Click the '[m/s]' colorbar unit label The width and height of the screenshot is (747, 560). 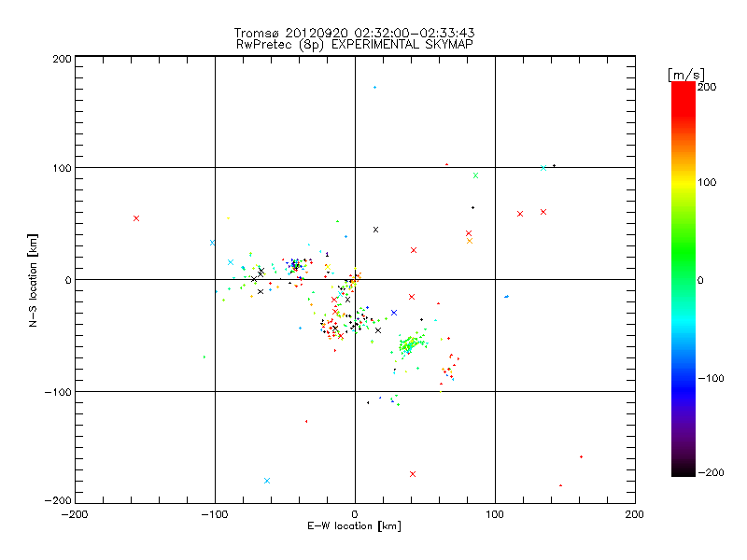(686, 75)
